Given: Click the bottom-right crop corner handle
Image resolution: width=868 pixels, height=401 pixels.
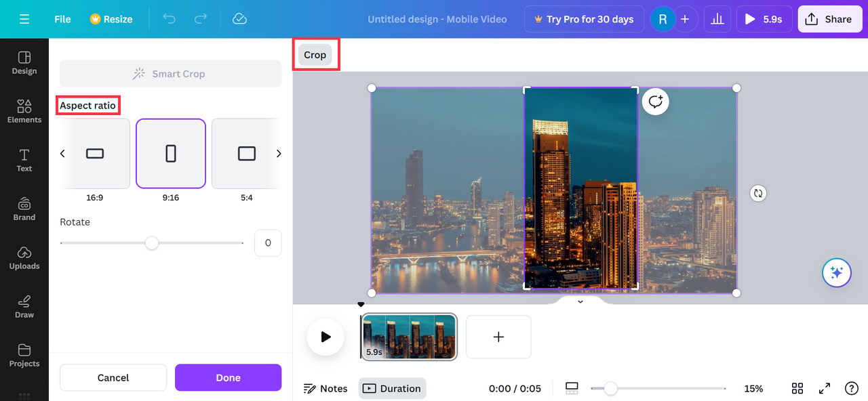Looking at the screenshot, I should [x=635, y=287].
